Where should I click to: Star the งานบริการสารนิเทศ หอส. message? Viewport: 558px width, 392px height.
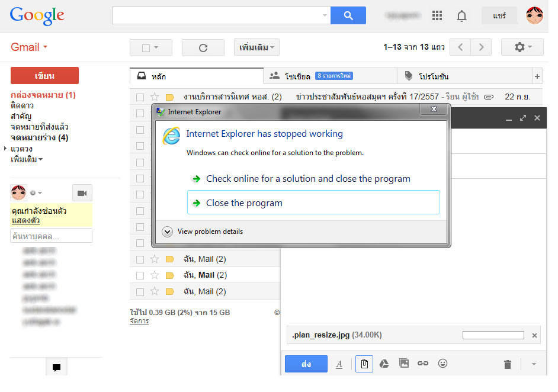[x=155, y=97]
